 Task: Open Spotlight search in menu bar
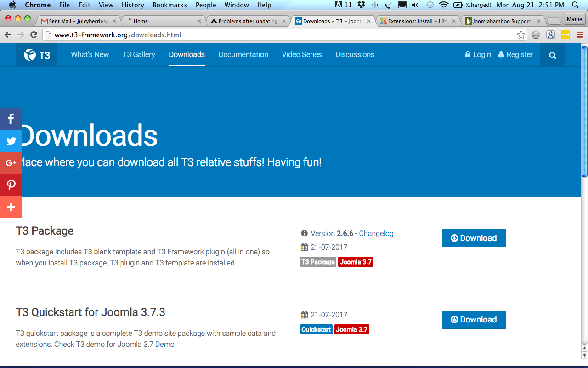[x=575, y=5]
